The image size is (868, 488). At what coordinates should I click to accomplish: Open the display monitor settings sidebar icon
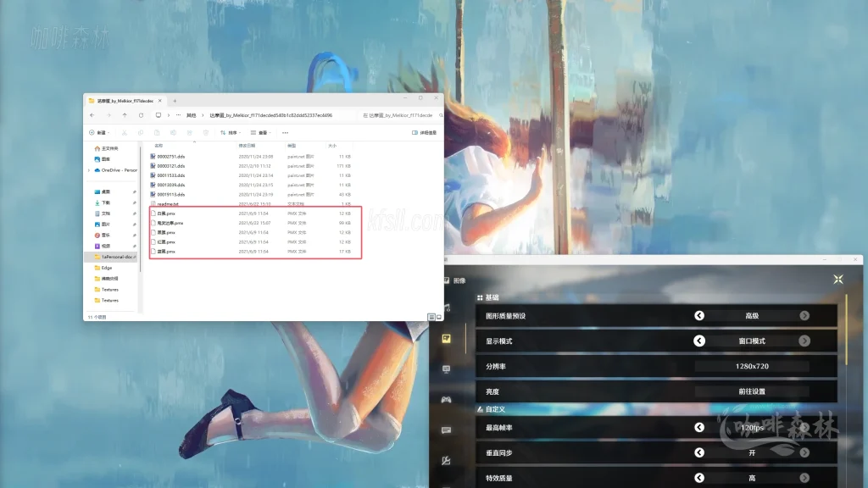(447, 369)
